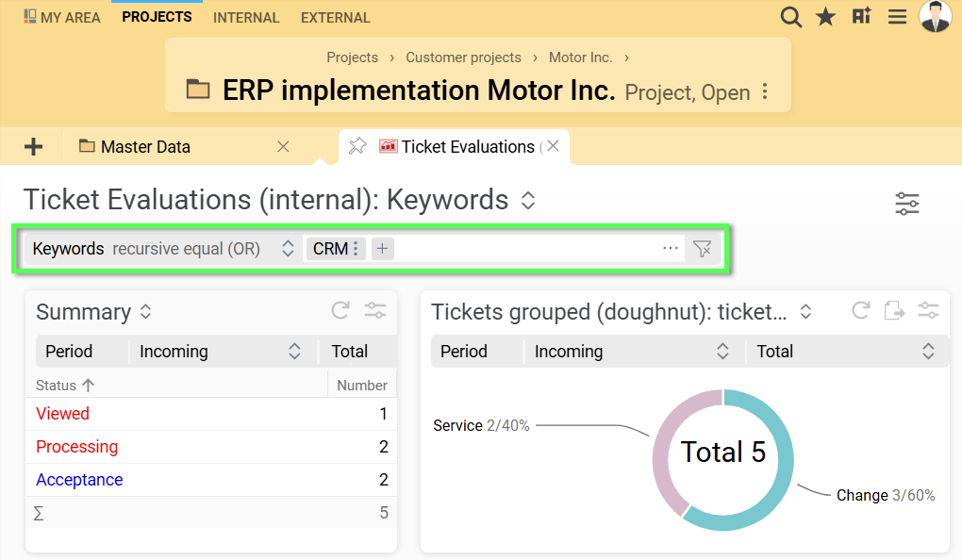Navigate to Customer projects breadcrumb
The width and height of the screenshot is (962, 560).
point(463,58)
